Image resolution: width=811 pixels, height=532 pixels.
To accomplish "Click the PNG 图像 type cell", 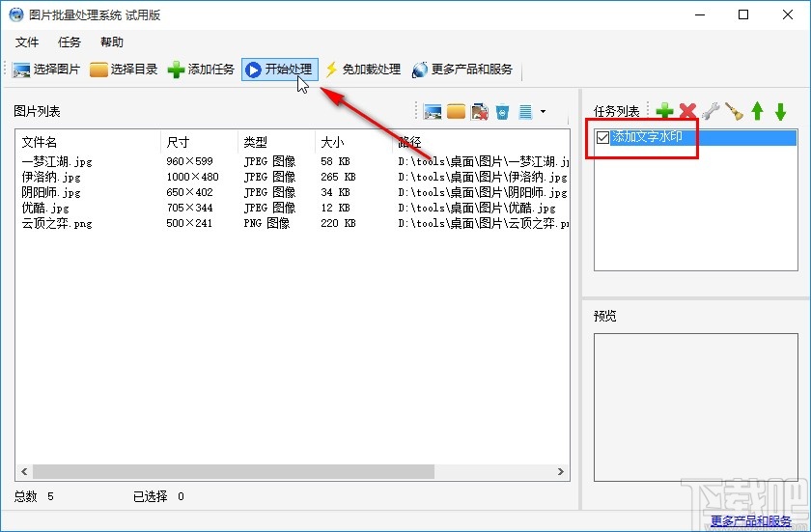I will pyautogui.click(x=266, y=223).
